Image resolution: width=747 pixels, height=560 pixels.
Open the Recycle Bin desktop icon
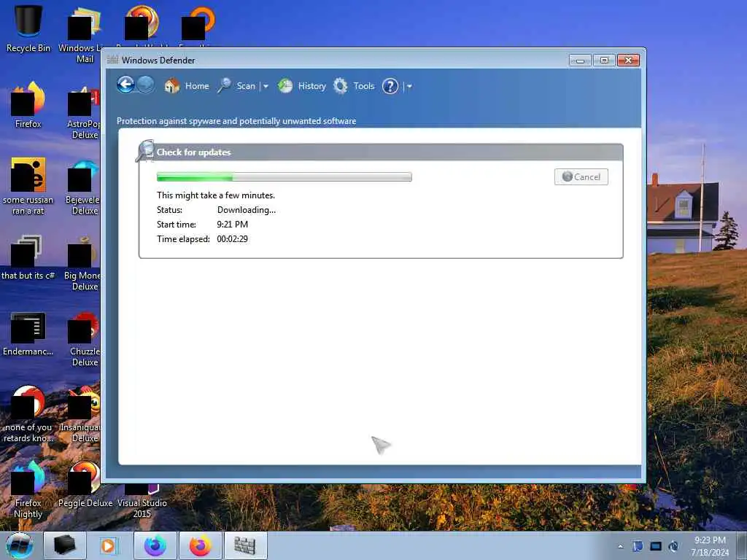click(x=28, y=28)
